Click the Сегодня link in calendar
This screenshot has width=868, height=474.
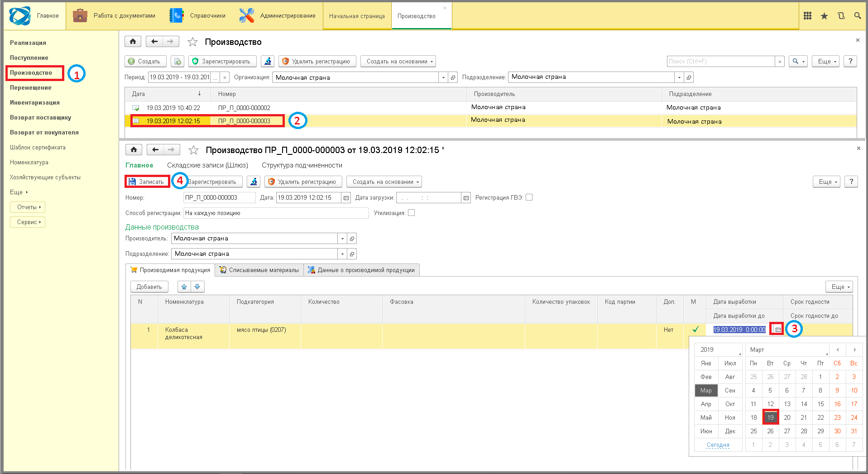[x=718, y=445]
